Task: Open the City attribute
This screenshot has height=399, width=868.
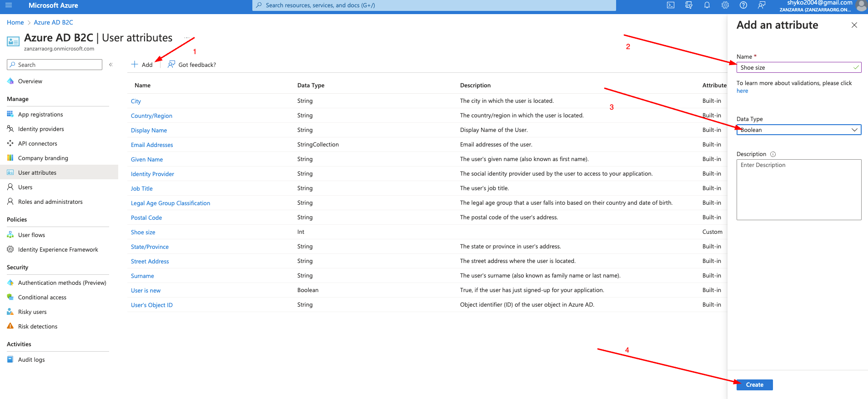Action: pyautogui.click(x=136, y=101)
